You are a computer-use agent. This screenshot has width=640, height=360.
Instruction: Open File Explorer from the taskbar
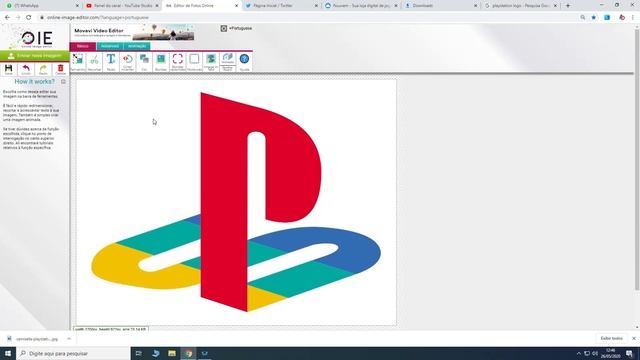coord(172,353)
